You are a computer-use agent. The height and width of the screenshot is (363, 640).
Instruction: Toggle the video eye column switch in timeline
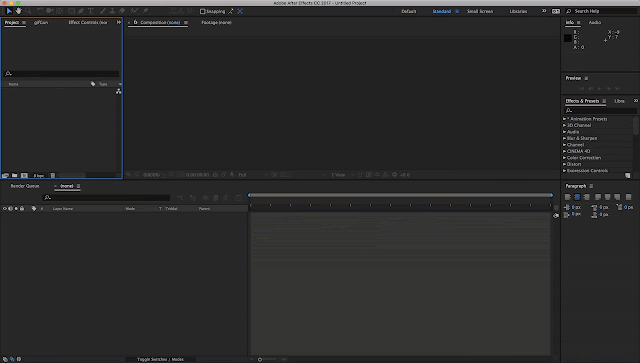tap(5, 208)
